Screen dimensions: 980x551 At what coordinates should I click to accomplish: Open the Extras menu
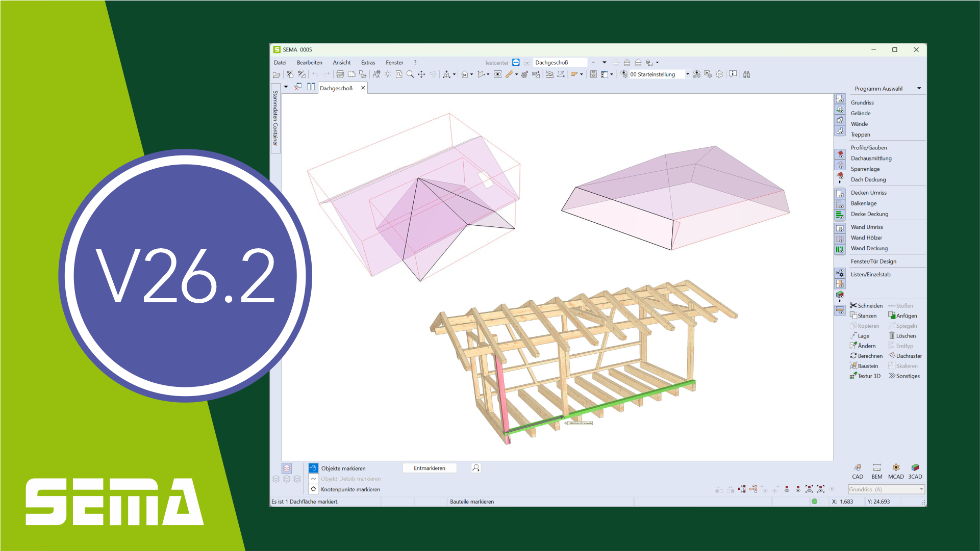click(368, 63)
